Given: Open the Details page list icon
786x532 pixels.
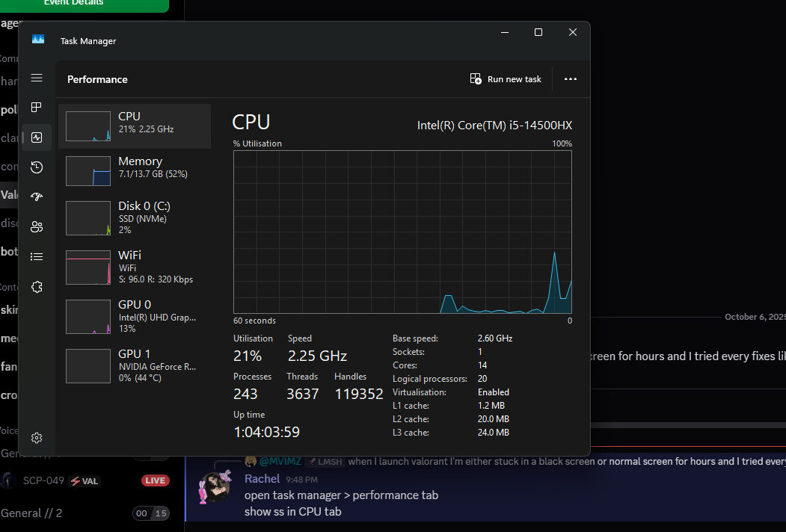Looking at the screenshot, I should pos(37,257).
